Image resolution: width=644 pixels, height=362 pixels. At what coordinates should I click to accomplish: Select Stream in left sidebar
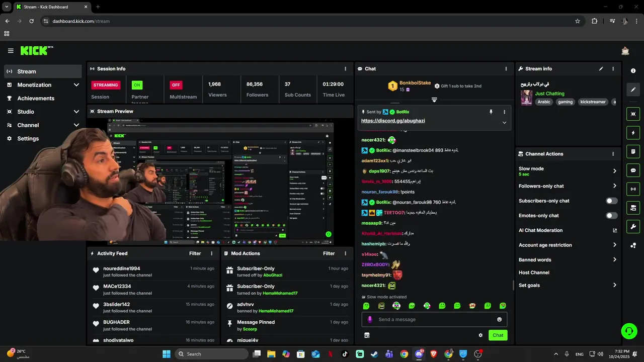[43, 71]
